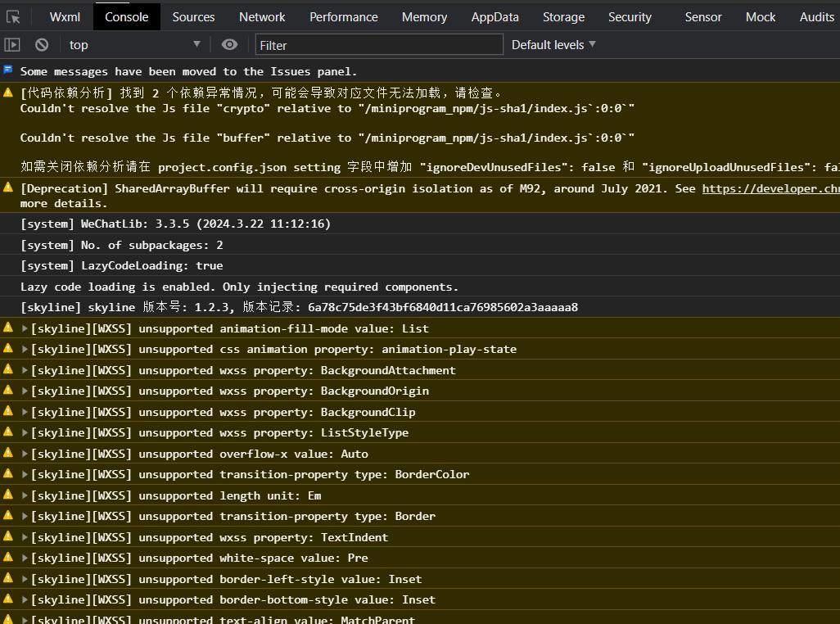
Task: Open the Memory tab
Action: click(424, 17)
